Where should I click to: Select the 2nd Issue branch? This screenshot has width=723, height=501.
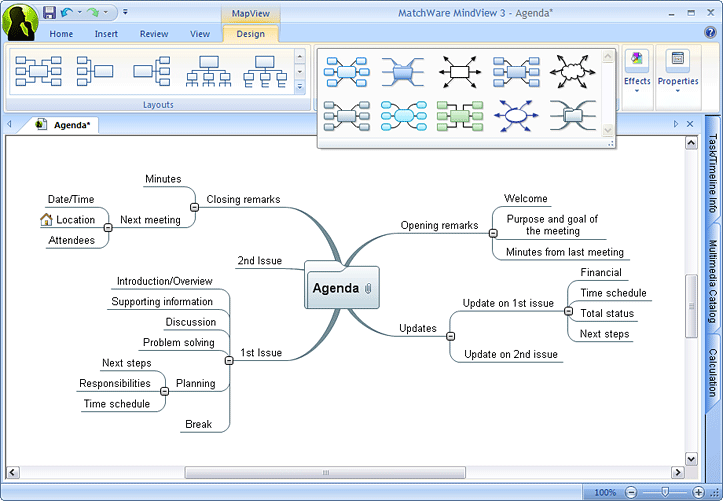click(x=260, y=261)
